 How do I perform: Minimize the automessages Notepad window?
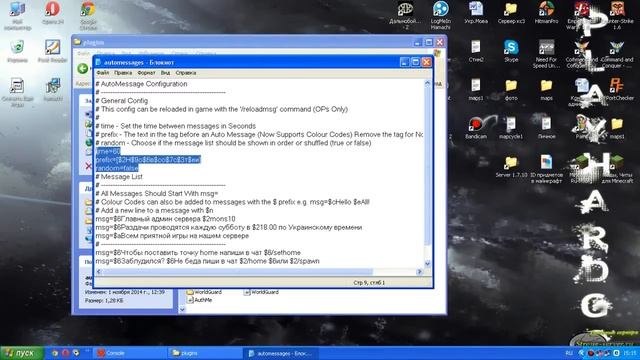tap(404, 62)
